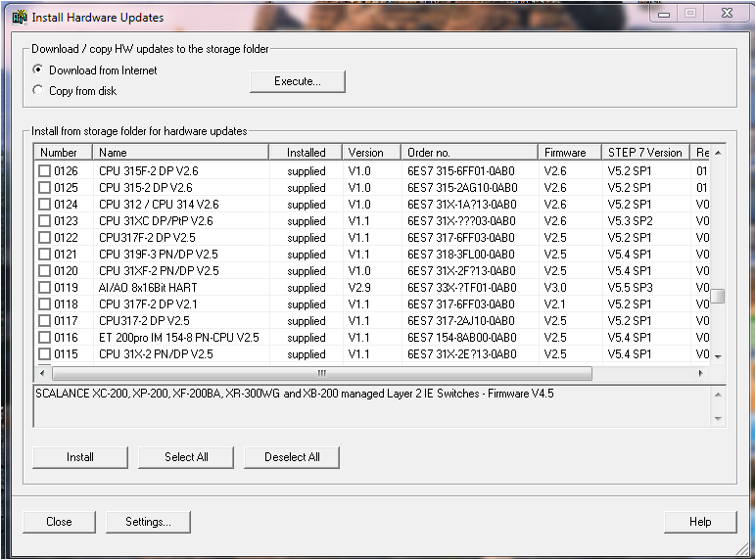Click the Install Hardware Updates title icon
Image resolution: width=756 pixels, height=560 pixels.
pos(20,18)
